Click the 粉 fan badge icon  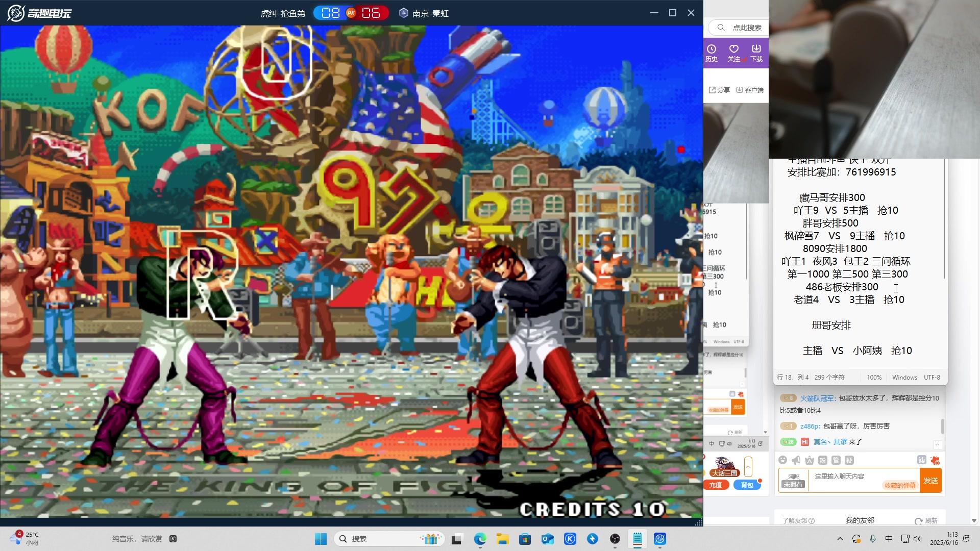823,460
